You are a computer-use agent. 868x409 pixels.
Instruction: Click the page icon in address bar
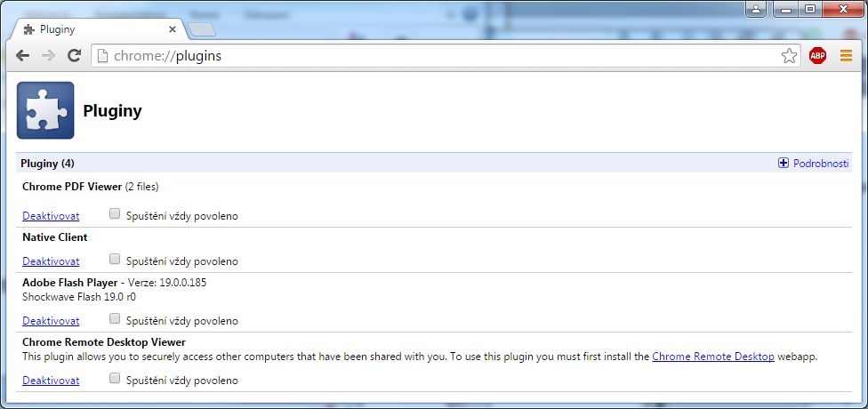pos(102,56)
